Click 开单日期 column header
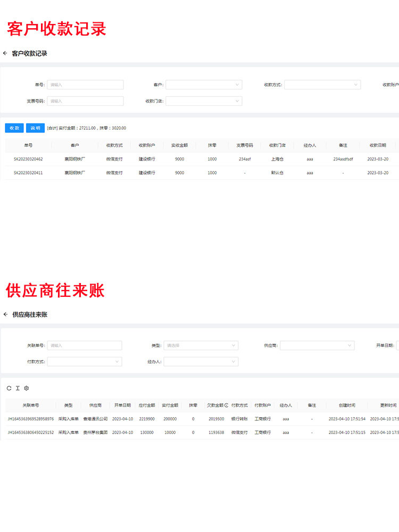 [x=122, y=405]
